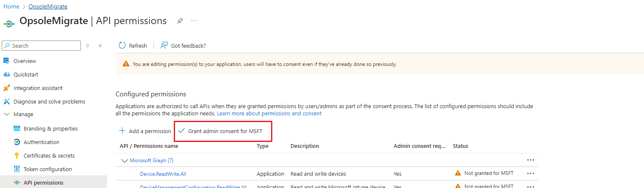Open Got feedback? dialog
This screenshot has height=188, width=644.
(x=183, y=46)
